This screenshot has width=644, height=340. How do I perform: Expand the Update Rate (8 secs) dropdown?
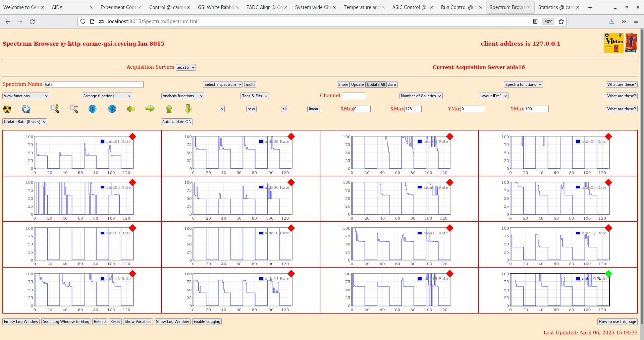tap(25, 122)
